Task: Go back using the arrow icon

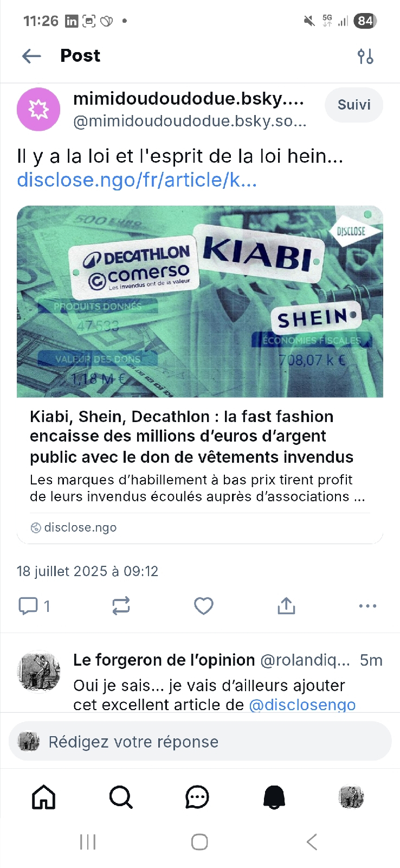Action: click(x=31, y=56)
